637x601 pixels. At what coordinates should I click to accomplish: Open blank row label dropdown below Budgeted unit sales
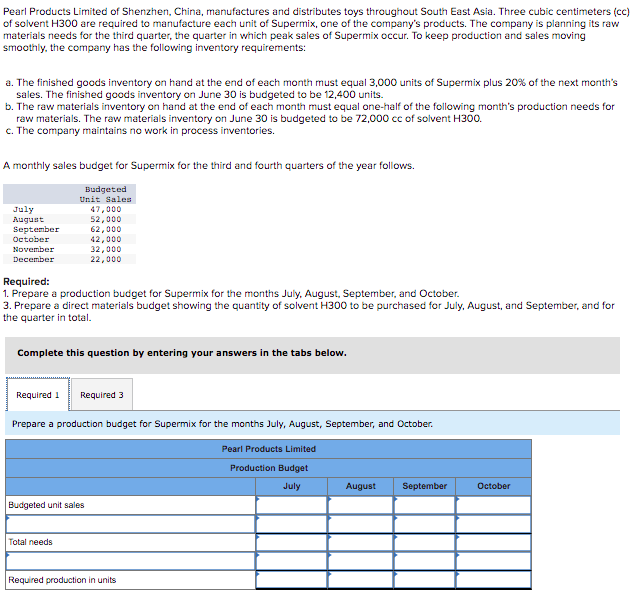[130, 524]
